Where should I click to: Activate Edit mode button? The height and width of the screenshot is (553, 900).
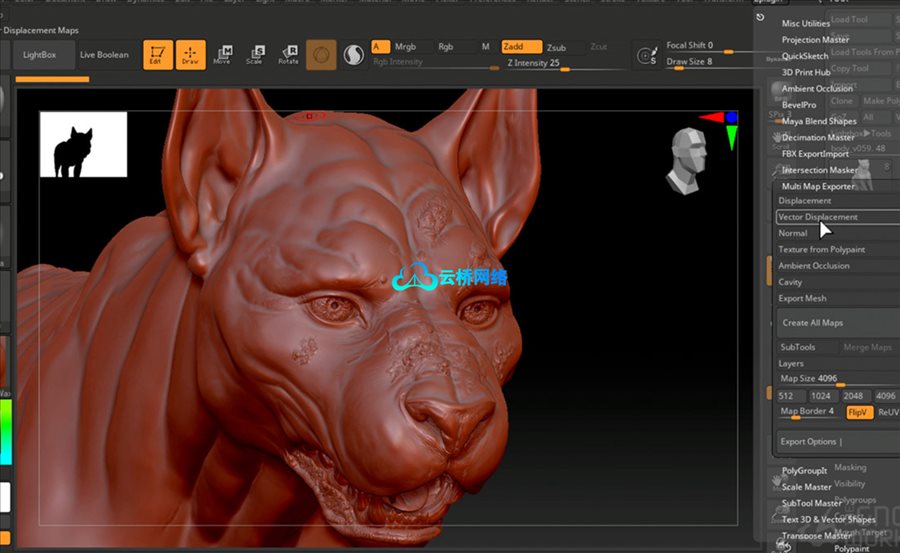[x=156, y=55]
